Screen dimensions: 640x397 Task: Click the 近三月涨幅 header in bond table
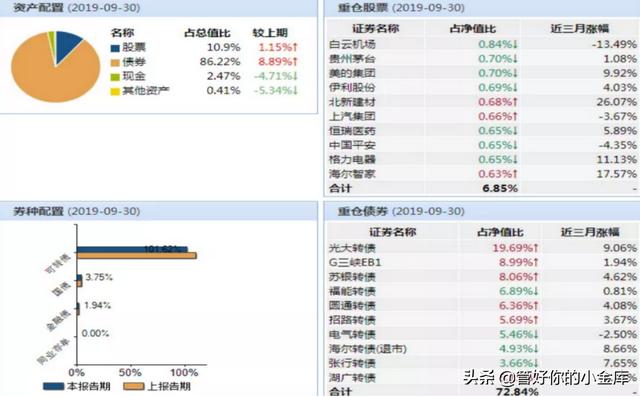[x=590, y=232]
